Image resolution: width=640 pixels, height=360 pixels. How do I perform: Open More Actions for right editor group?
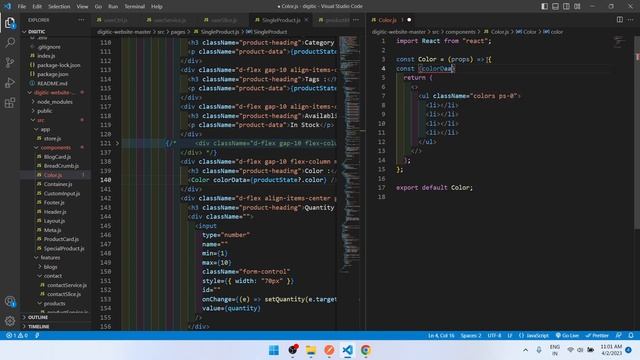click(631, 20)
